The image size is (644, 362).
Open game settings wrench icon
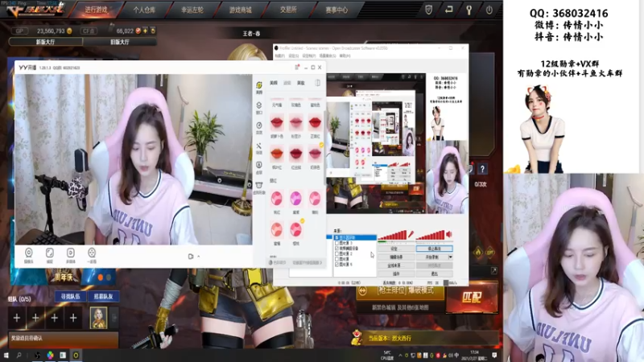(469, 10)
